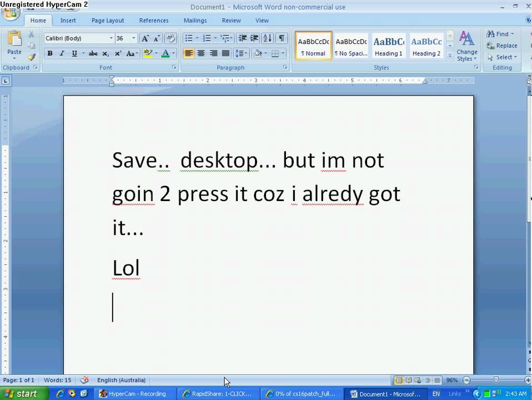Screen dimensions: 532x400
Task: Open the Page Layout tab
Action: pos(108,21)
